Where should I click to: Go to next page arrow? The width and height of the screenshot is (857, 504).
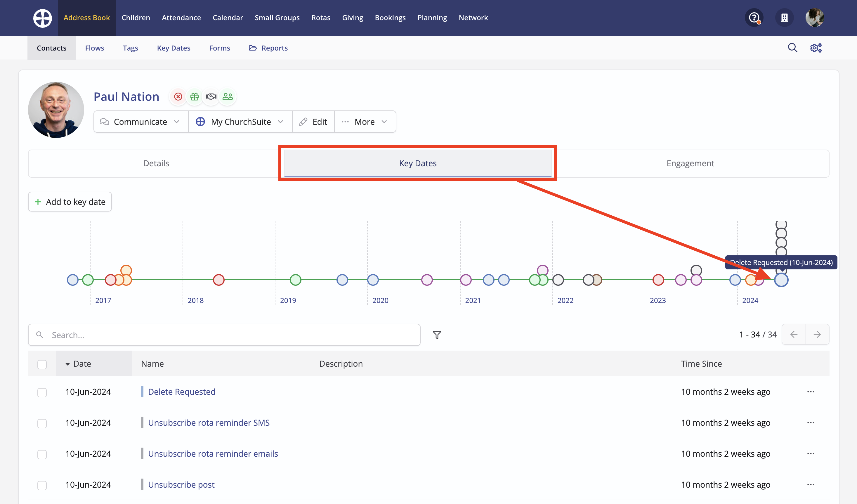817,335
